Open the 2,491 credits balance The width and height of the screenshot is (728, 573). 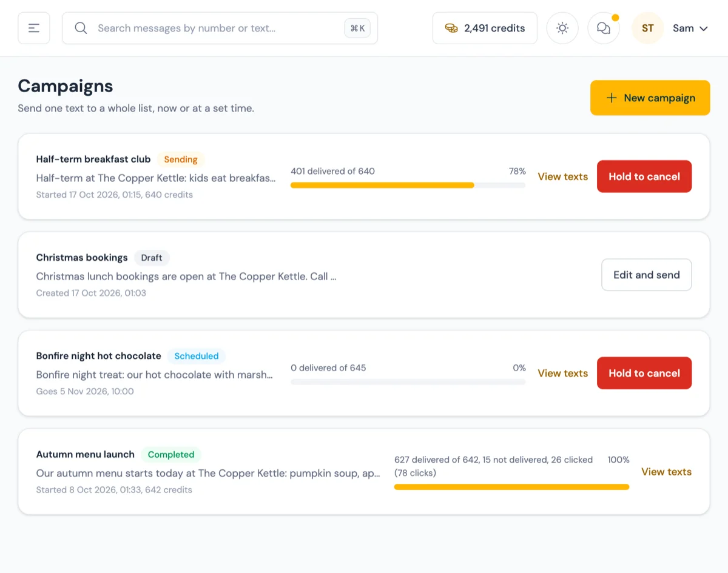[485, 28]
